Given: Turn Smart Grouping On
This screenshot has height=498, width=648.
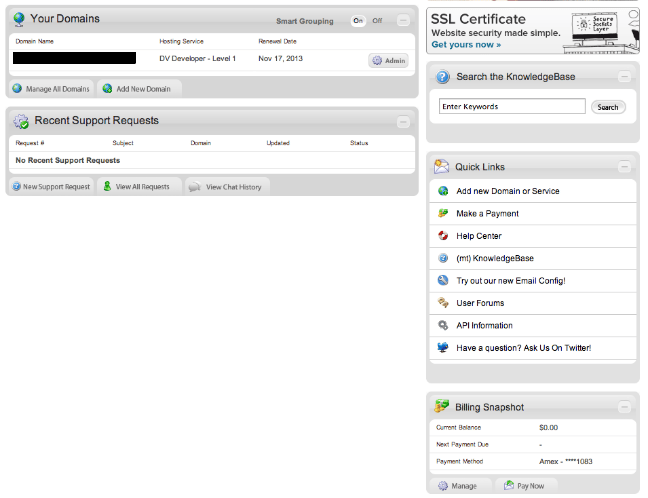Looking at the screenshot, I should click(358, 21).
